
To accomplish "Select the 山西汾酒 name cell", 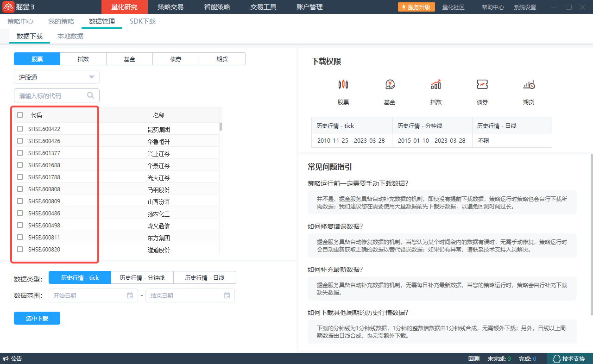I will (159, 201).
